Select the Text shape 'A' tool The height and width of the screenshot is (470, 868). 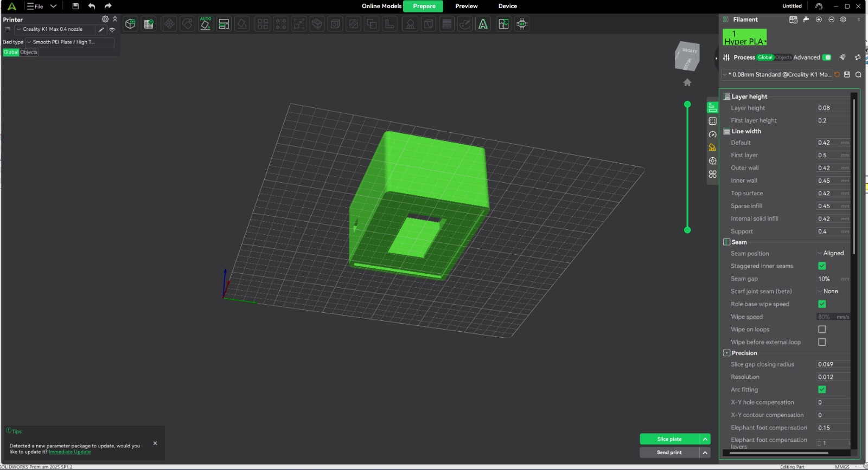(x=483, y=24)
